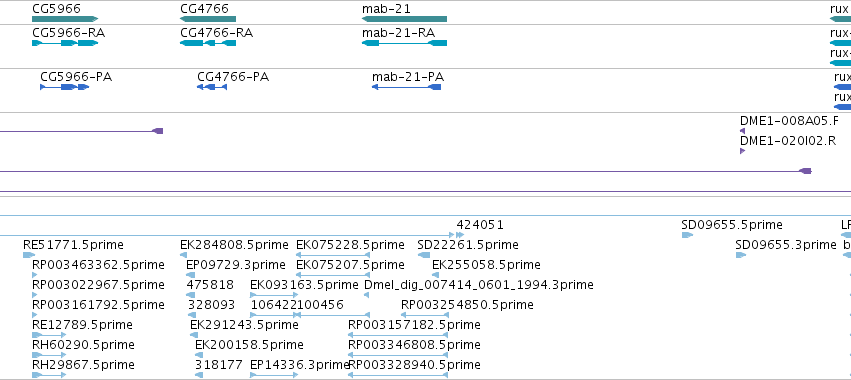The image size is (851, 380).
Task: Select the RH29867.5prime EST glyph
Action: [x=49, y=375]
